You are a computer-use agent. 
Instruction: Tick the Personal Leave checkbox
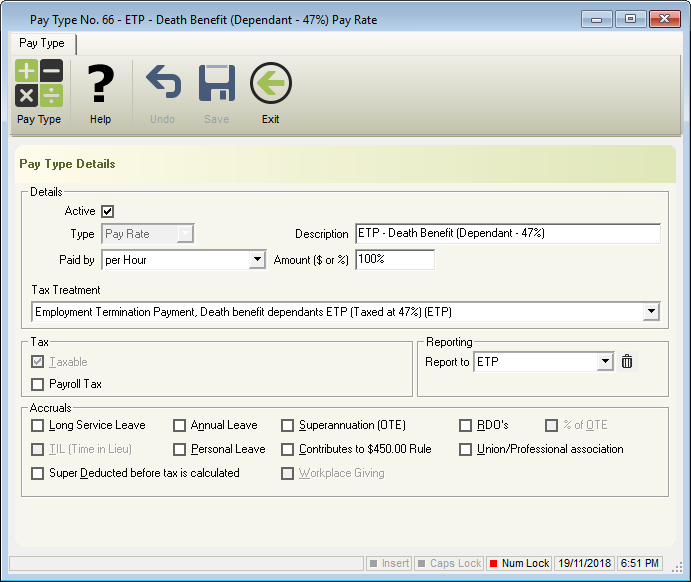coord(179,449)
